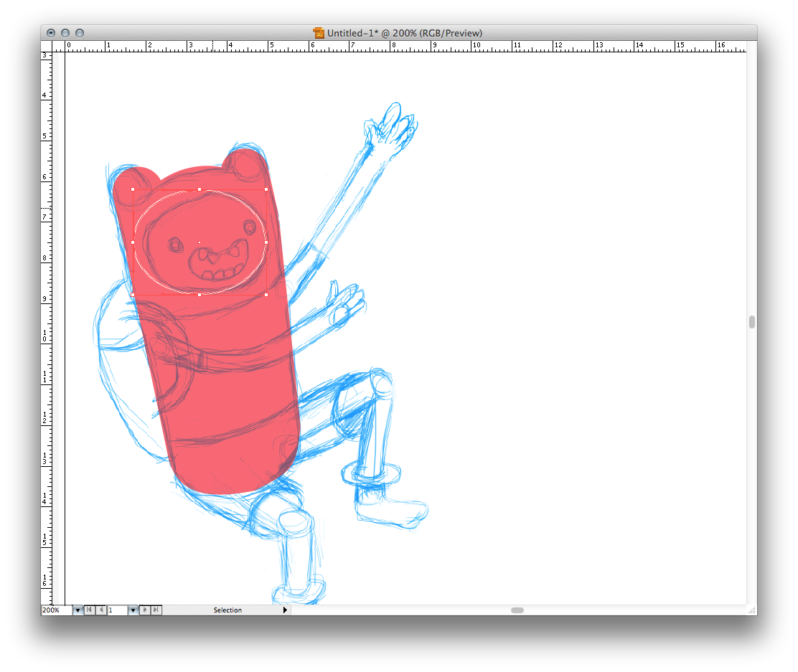
Task: Jump to the last artboard
Action: tap(156, 610)
